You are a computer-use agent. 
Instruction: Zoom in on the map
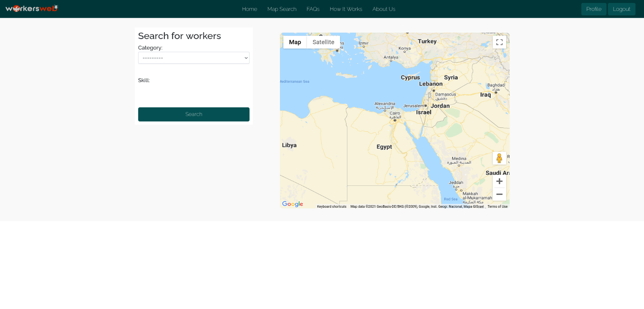(499, 181)
